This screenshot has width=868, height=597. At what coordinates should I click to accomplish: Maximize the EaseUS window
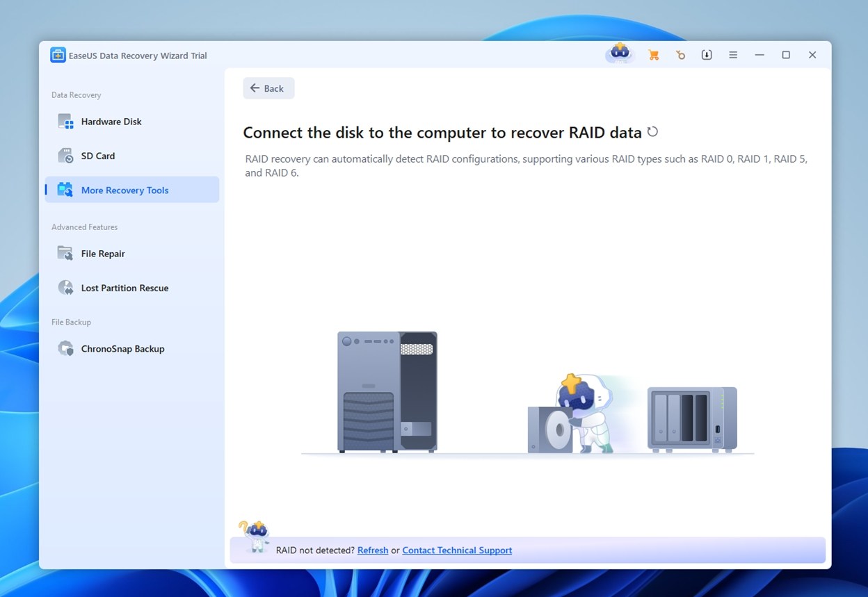786,55
